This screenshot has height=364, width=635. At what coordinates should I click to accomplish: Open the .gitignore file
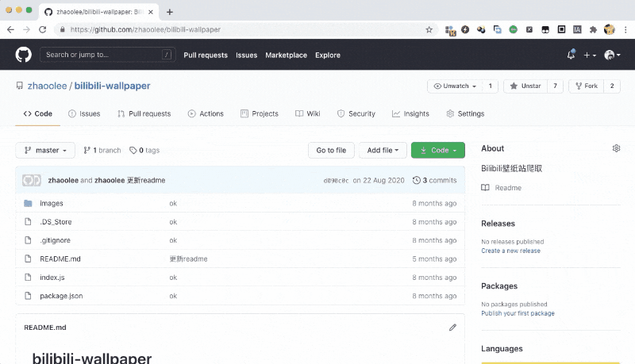coord(55,240)
